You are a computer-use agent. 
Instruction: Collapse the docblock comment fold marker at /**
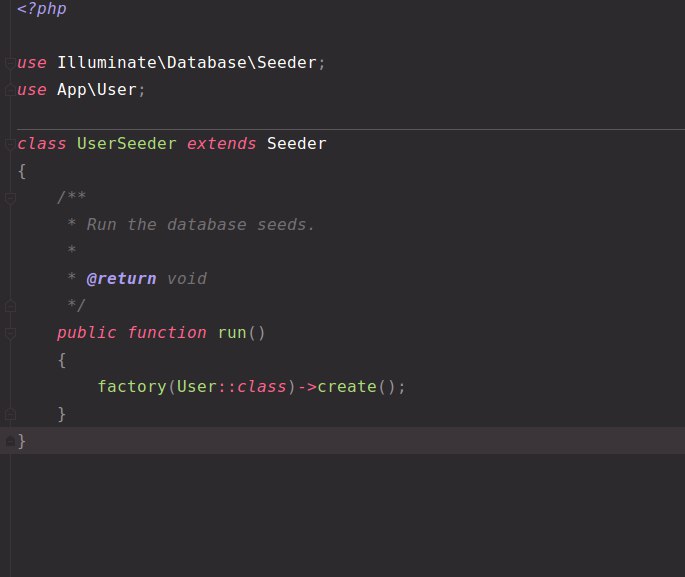click(10, 199)
